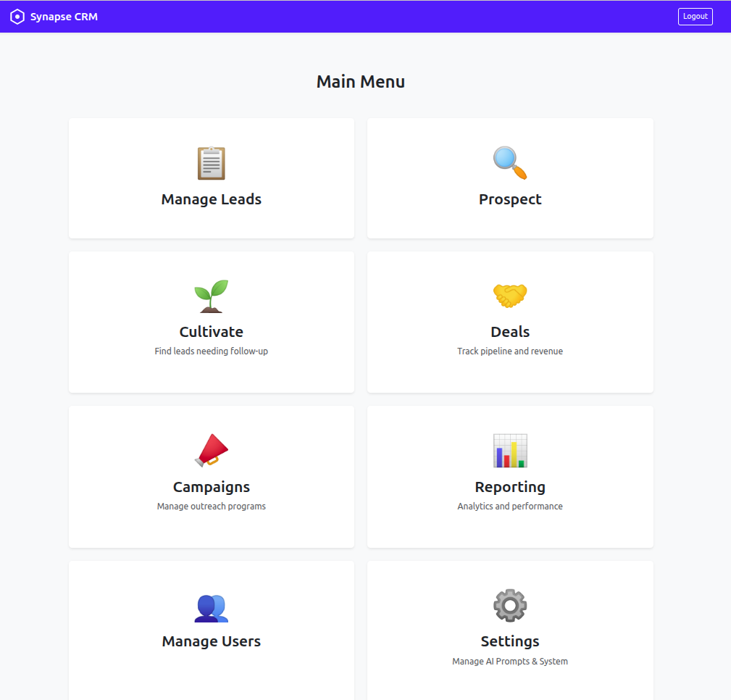Click the Synapse CRM brand name

tap(64, 17)
